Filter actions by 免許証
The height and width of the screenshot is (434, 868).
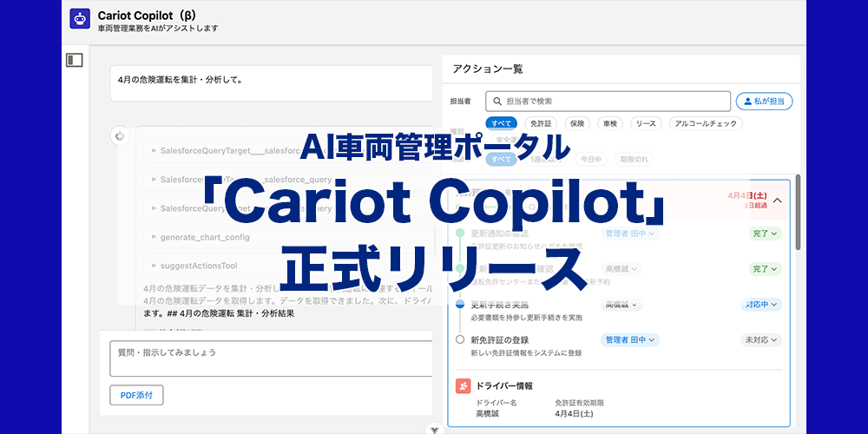click(540, 123)
